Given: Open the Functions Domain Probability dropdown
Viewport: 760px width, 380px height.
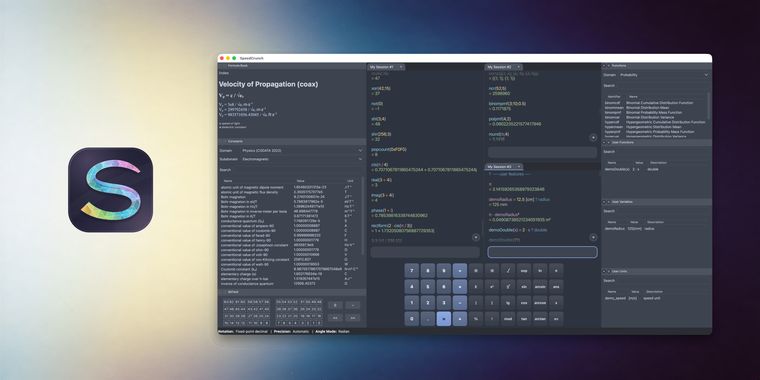Looking at the screenshot, I should pyautogui.click(x=664, y=75).
